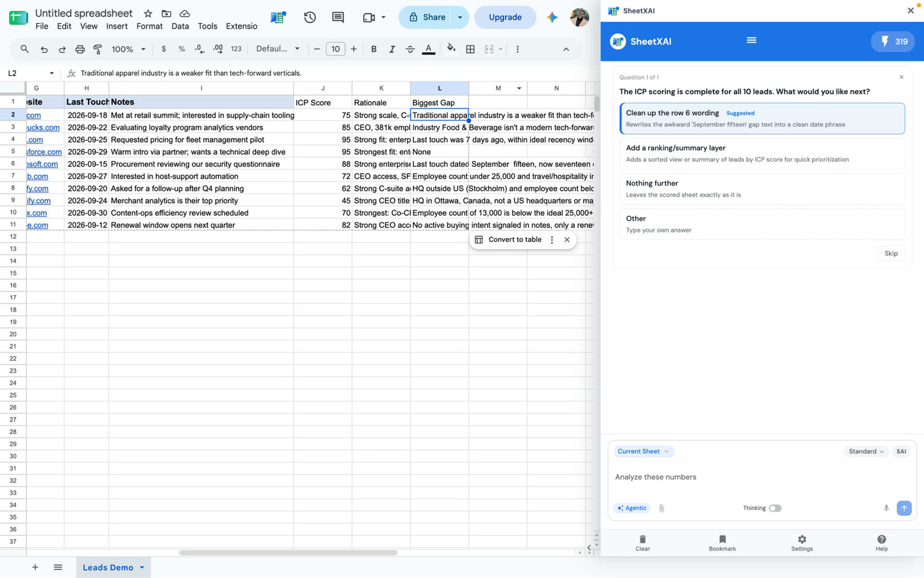Click the Upgrade button
924x578 pixels.
point(505,17)
